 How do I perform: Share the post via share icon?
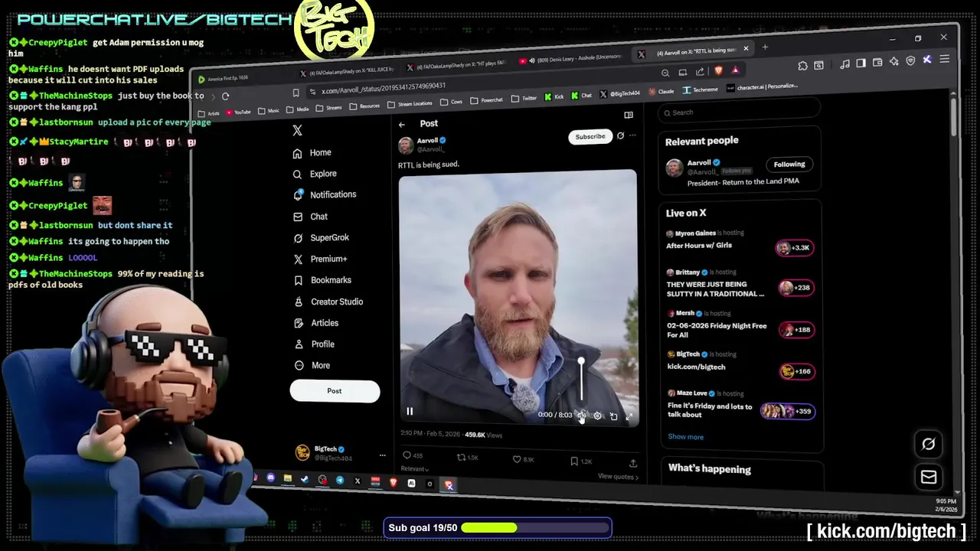click(x=633, y=463)
